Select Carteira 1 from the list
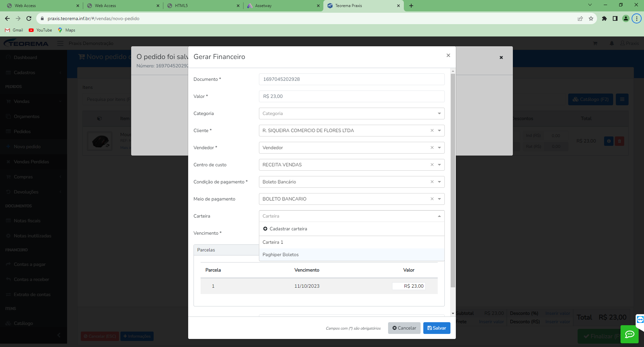 (352, 242)
